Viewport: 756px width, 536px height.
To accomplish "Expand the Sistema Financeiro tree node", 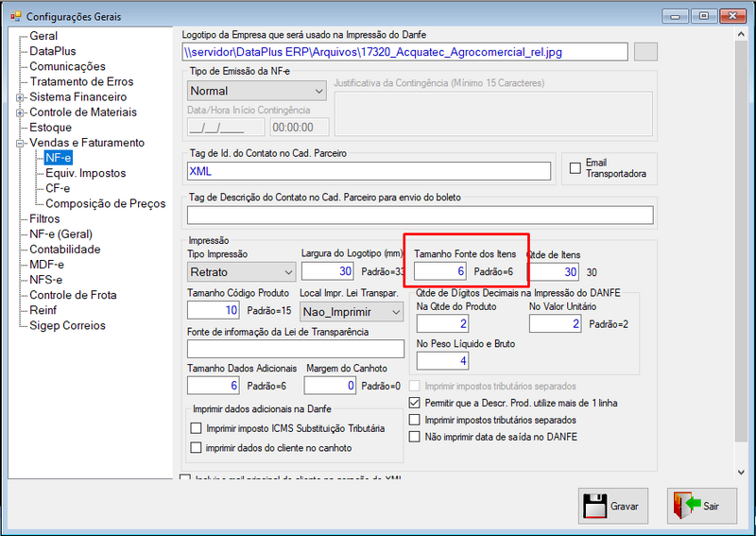I will (20, 97).
